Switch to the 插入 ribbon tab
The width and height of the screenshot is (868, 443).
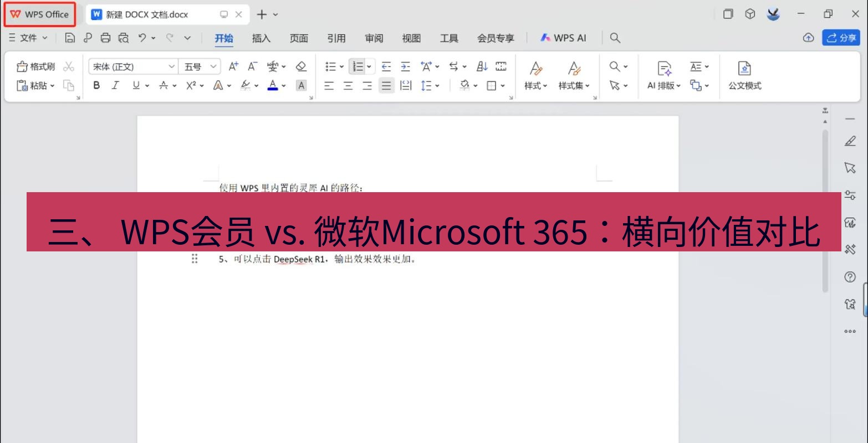pyautogui.click(x=261, y=38)
